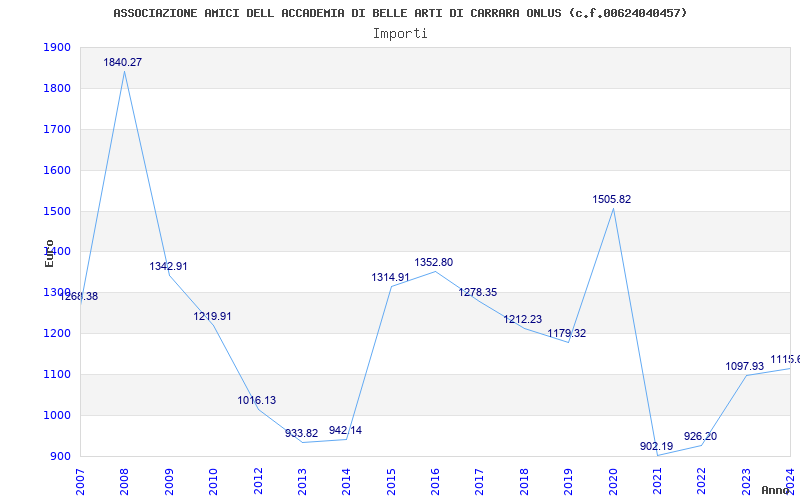
Task: Click the 2012 year tick label
Action: (258, 482)
